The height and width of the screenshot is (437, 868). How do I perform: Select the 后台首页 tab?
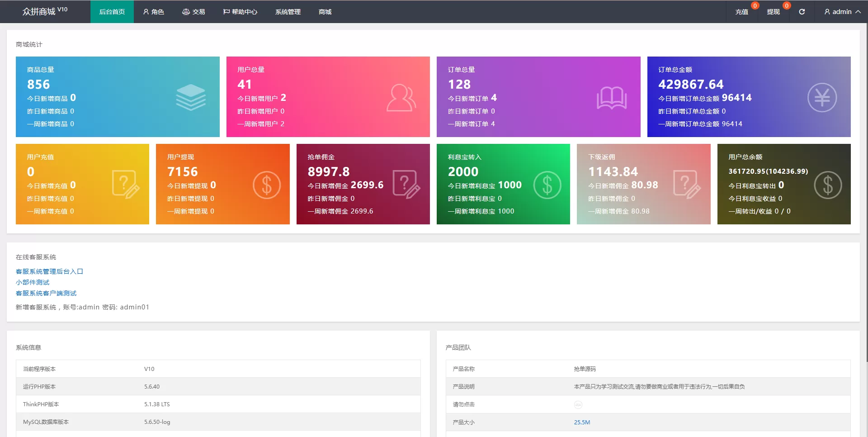click(x=112, y=12)
